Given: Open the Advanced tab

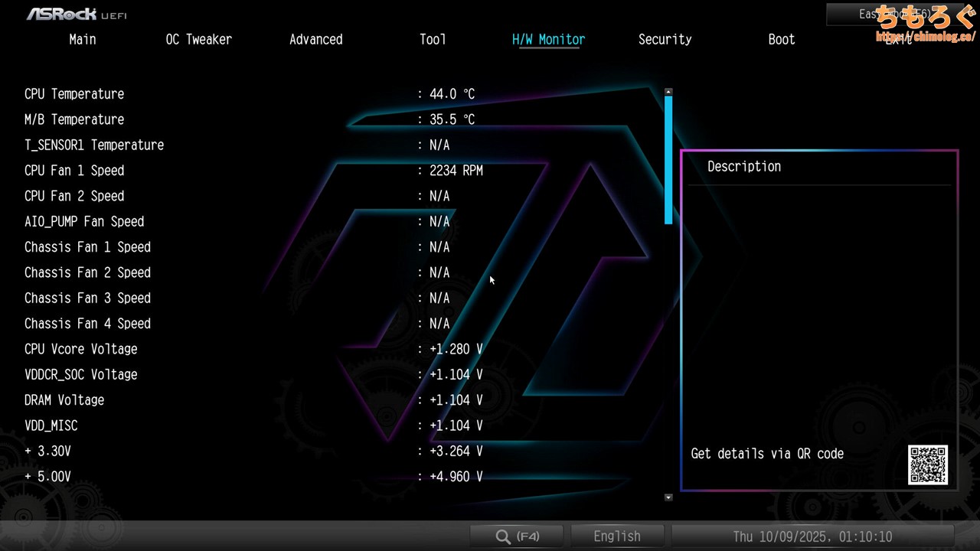Looking at the screenshot, I should [315, 40].
